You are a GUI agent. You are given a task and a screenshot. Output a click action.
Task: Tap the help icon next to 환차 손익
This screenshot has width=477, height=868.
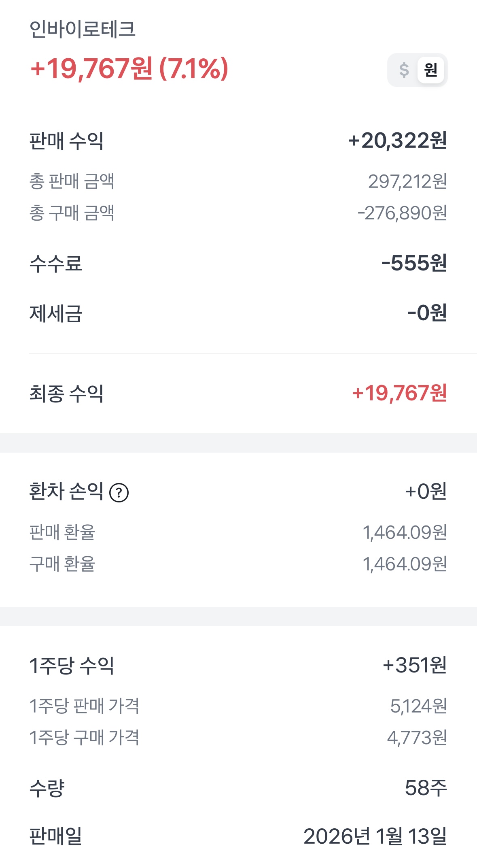click(119, 493)
